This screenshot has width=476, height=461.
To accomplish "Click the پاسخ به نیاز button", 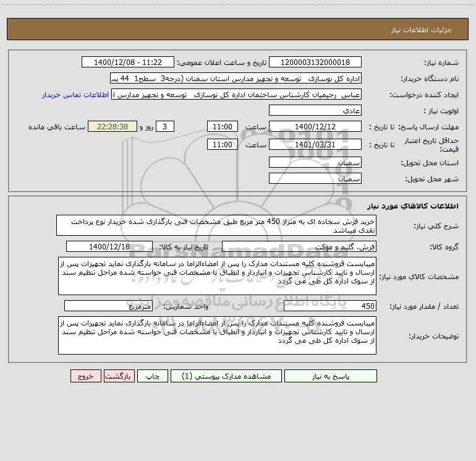I will click(331, 376).
